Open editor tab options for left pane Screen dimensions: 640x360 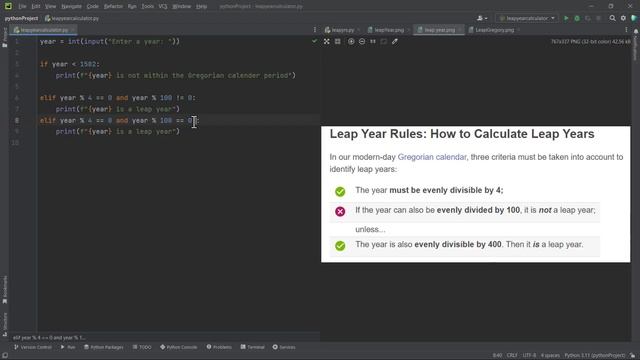pyautogui.click(x=315, y=30)
